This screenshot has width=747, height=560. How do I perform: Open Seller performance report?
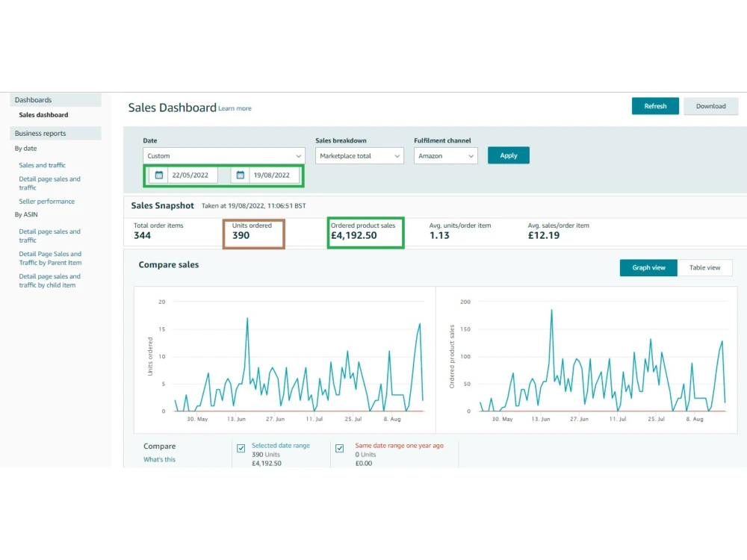(46, 202)
